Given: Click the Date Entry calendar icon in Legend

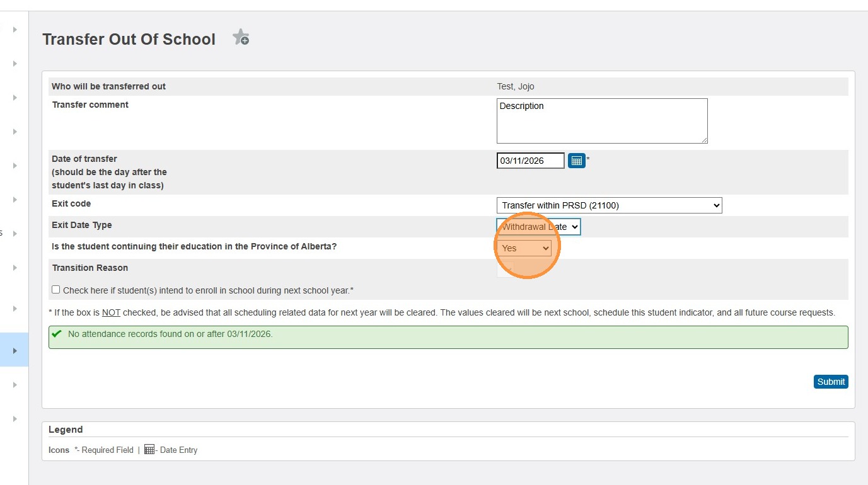Looking at the screenshot, I should click(149, 449).
